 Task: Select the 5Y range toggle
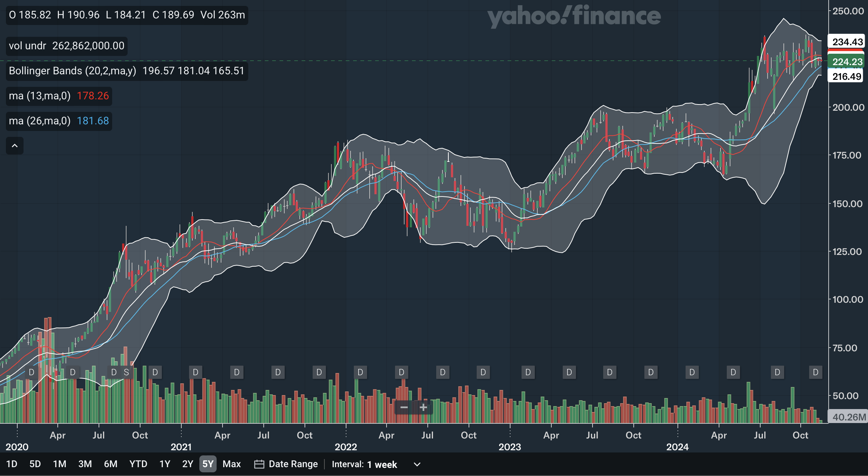[x=208, y=464]
